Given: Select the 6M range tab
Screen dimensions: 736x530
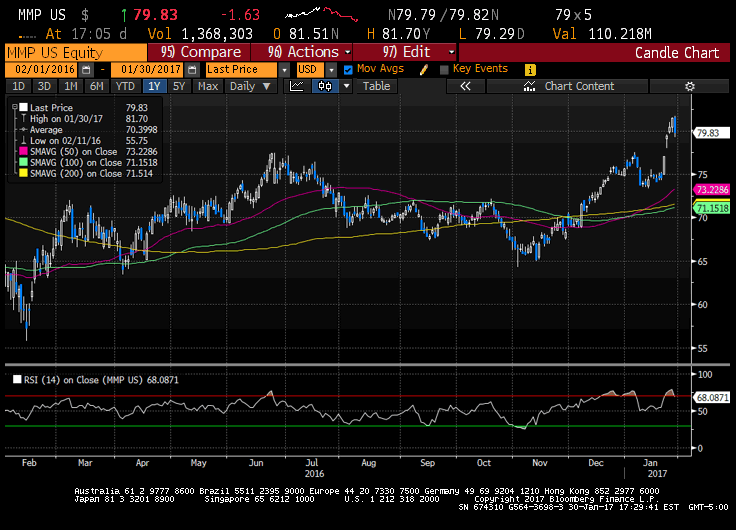Looking at the screenshot, I should (x=97, y=86).
